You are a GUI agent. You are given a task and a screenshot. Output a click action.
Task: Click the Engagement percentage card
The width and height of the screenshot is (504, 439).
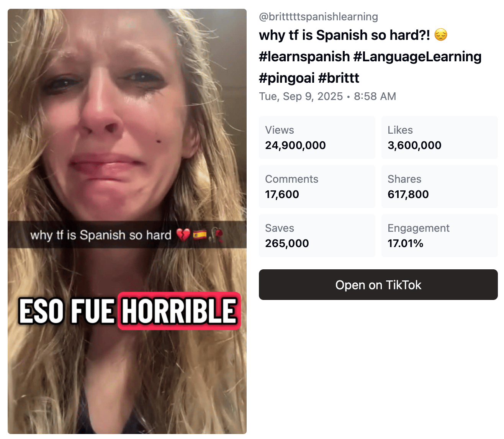click(x=440, y=236)
